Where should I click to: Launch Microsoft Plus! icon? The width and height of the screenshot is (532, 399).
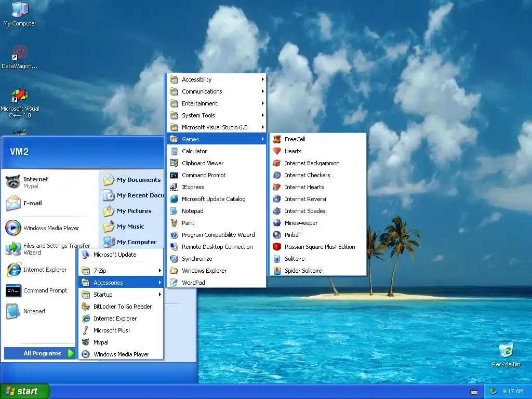pos(86,330)
